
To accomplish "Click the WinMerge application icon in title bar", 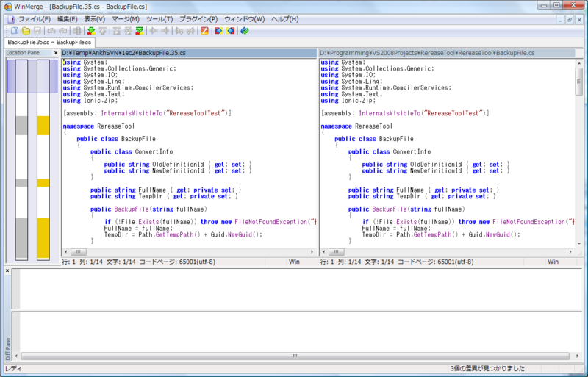I will 7,7.
